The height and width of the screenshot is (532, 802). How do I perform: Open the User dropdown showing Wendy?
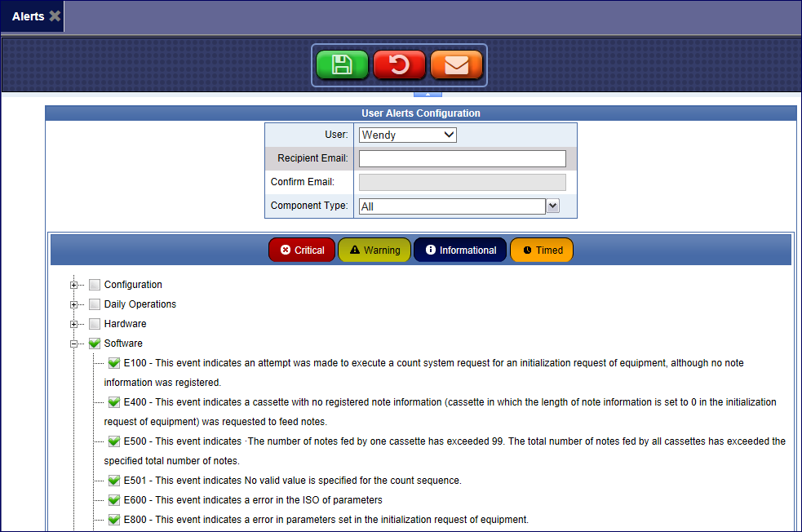click(x=407, y=135)
